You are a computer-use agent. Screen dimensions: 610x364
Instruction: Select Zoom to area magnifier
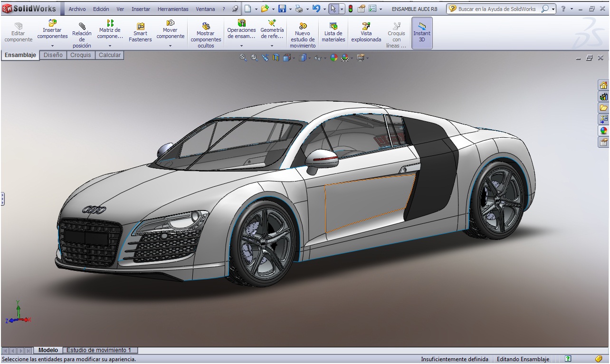coord(254,57)
